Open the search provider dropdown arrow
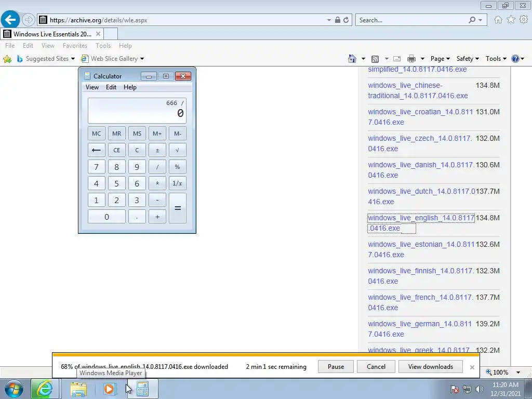532x399 pixels. tap(480, 20)
